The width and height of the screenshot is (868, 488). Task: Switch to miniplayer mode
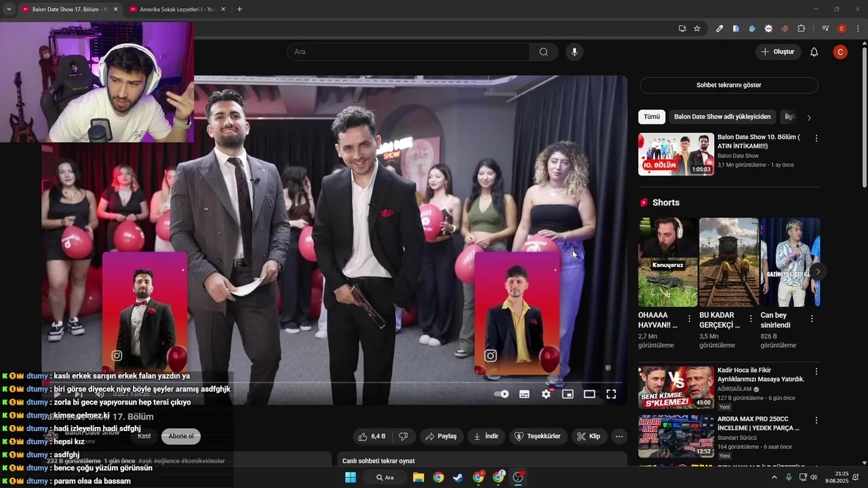(568, 394)
